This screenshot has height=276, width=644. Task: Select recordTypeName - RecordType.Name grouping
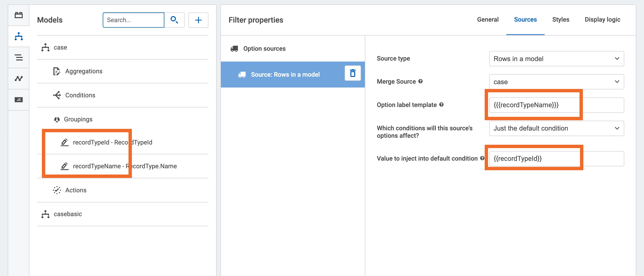coord(122,166)
